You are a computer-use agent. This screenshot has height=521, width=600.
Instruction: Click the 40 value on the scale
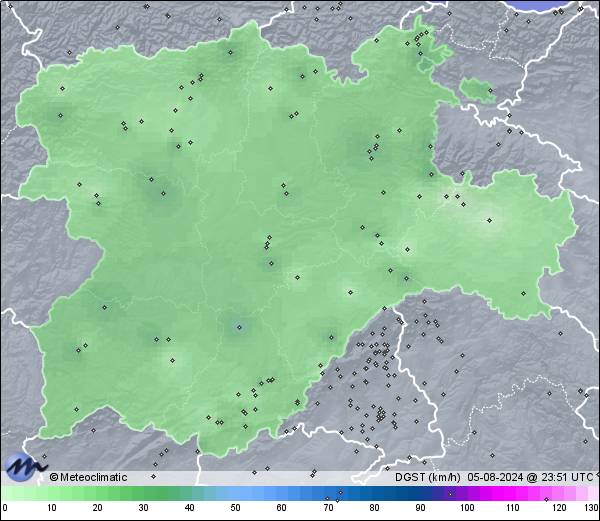click(x=189, y=508)
